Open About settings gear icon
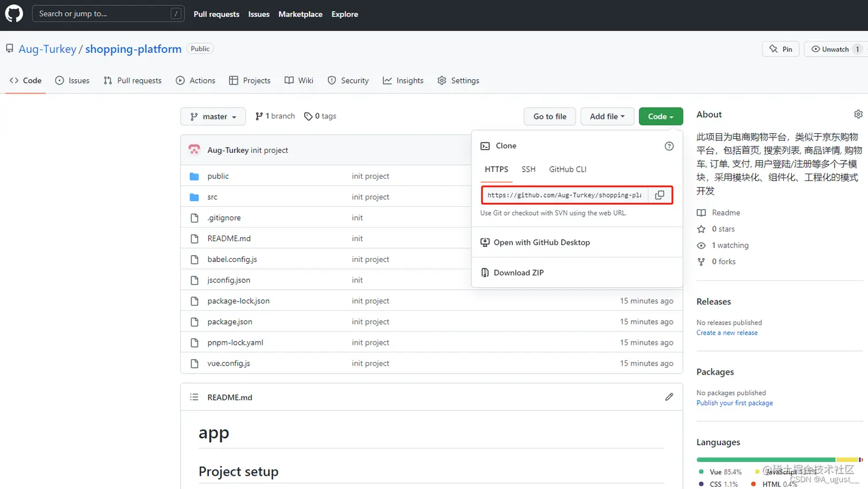The height and width of the screenshot is (489, 868). click(858, 114)
